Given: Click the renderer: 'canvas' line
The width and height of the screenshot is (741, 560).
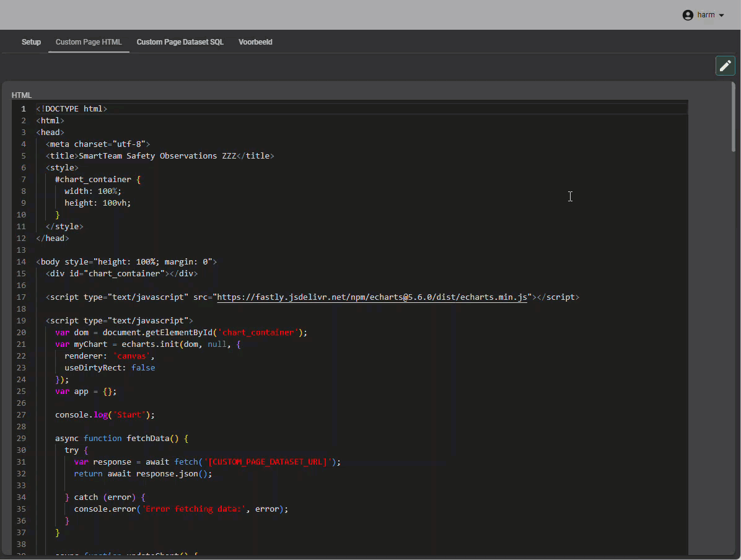Looking at the screenshot, I should pyautogui.click(x=110, y=356).
